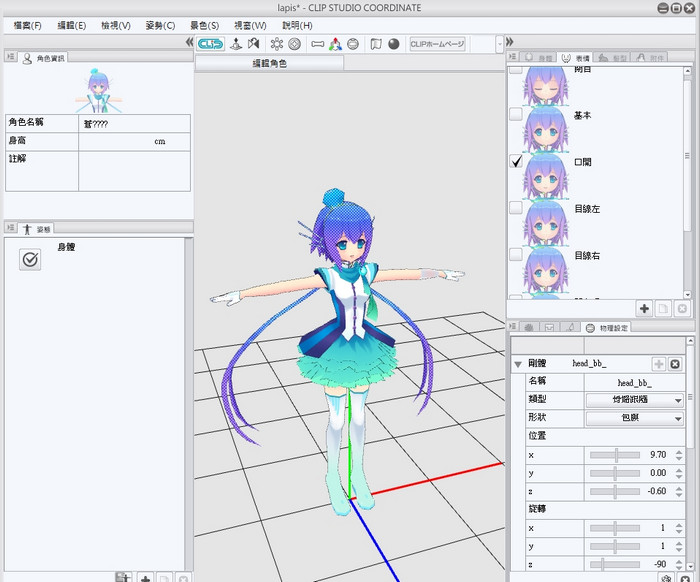The height and width of the screenshot is (582, 700).
Task: Increment the position y stepper value 0.00
Action: point(679,470)
